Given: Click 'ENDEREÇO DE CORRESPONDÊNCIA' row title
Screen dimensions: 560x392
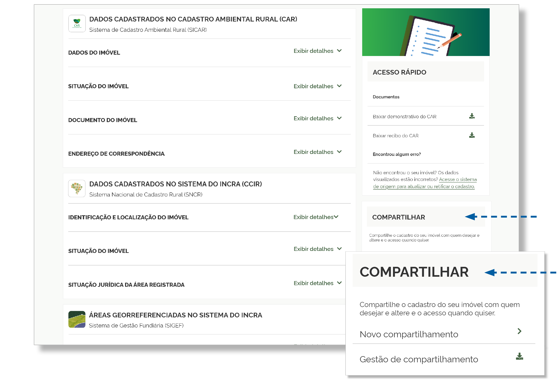Looking at the screenshot, I should click(x=116, y=154).
